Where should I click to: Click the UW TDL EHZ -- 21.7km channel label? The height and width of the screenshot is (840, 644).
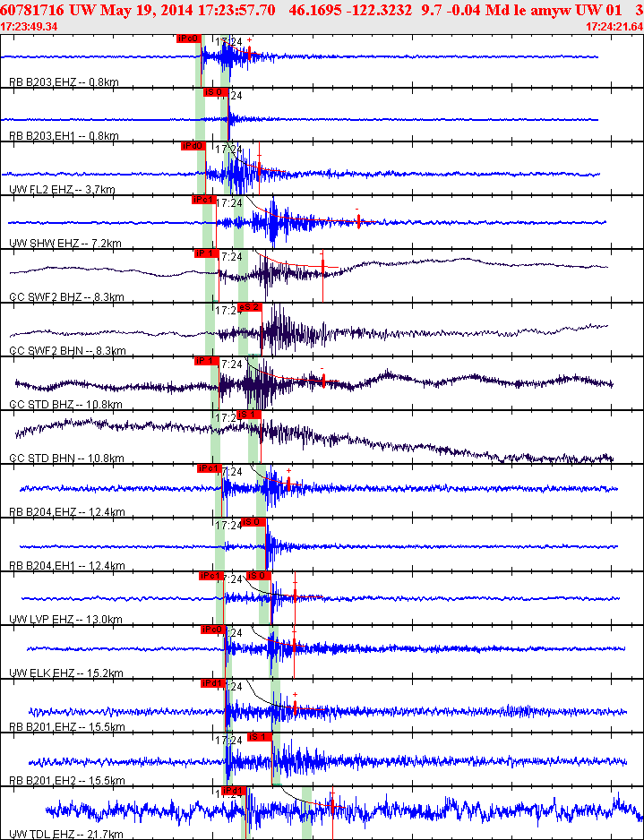tap(66, 835)
